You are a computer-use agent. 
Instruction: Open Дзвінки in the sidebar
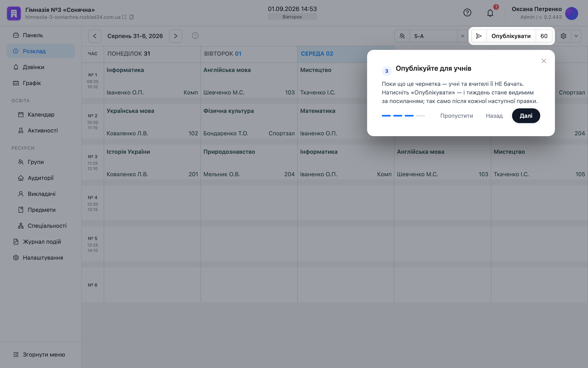(x=41, y=67)
